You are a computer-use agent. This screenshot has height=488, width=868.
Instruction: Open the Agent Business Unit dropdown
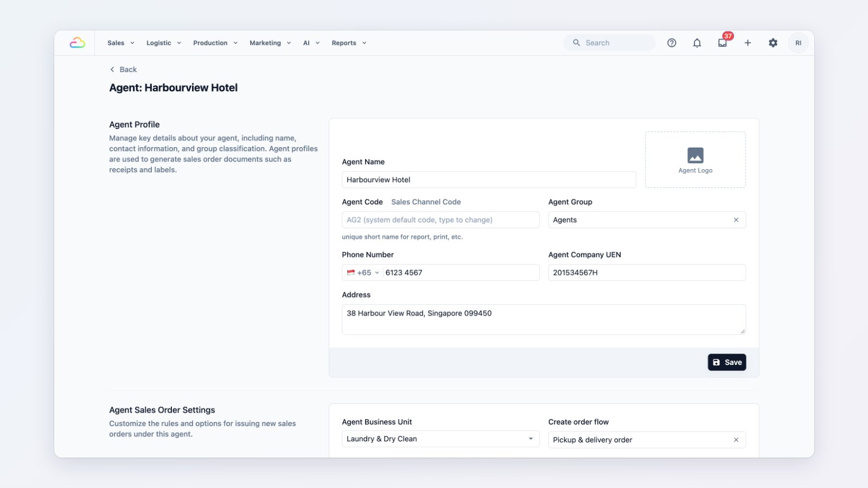tap(441, 439)
